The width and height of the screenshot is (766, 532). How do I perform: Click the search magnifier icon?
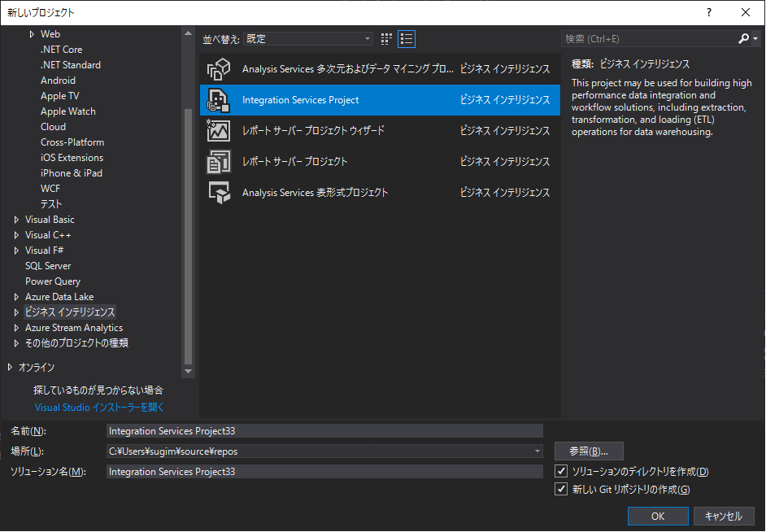tap(743, 38)
